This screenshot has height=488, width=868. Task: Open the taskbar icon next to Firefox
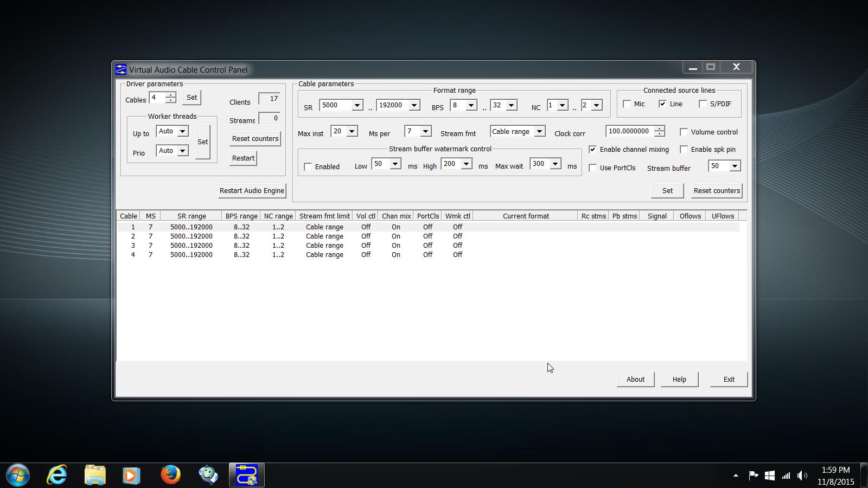tap(208, 476)
